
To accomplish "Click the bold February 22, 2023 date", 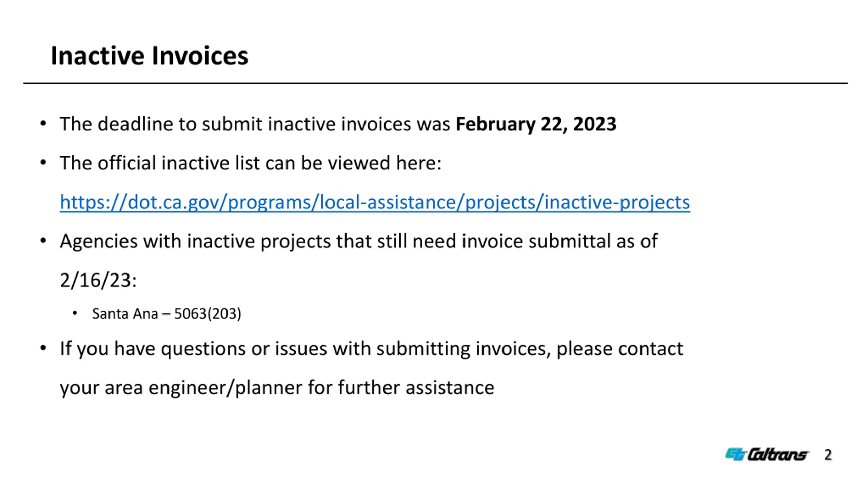I will 536,124.
